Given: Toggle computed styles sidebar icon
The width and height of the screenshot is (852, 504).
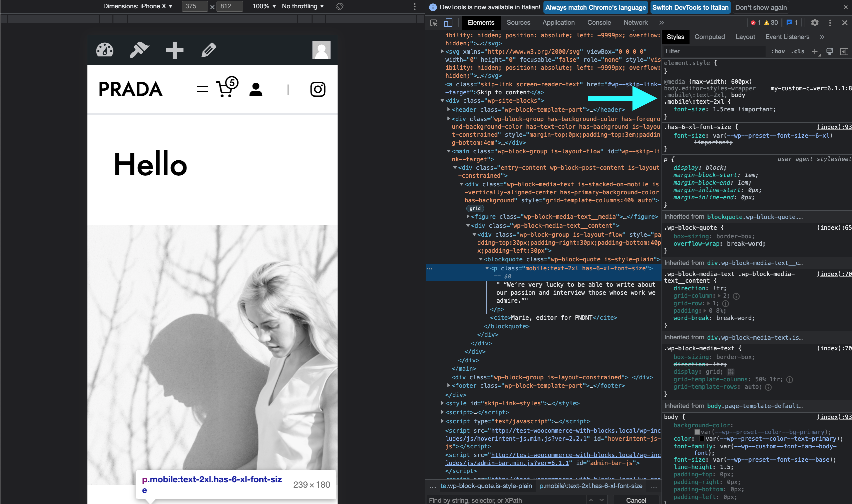Looking at the screenshot, I should point(844,51).
